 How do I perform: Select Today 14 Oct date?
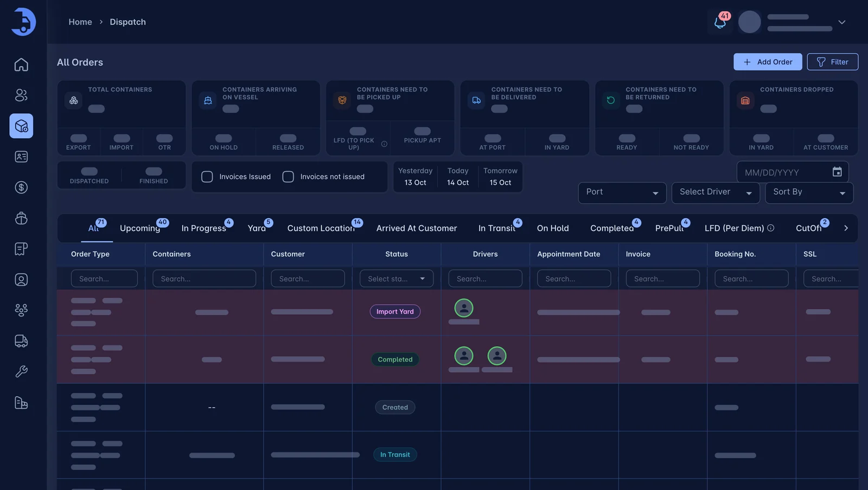[x=458, y=177]
